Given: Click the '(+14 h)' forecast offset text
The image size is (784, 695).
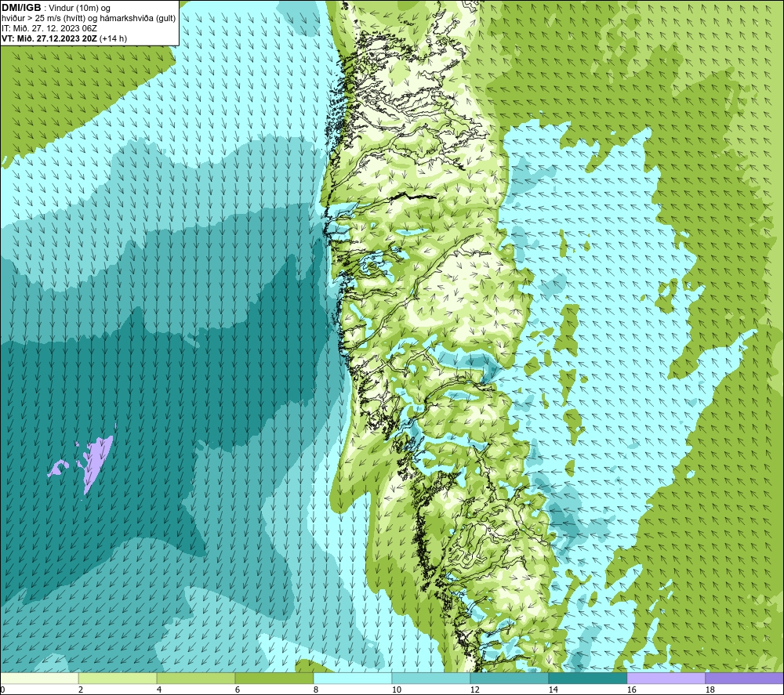Looking at the screenshot, I should 113,38.
